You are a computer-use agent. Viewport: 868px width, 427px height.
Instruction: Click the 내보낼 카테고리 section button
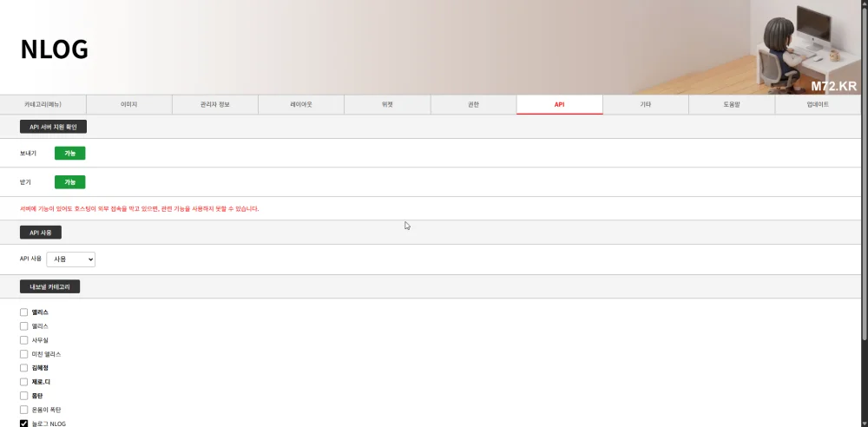[x=49, y=287]
